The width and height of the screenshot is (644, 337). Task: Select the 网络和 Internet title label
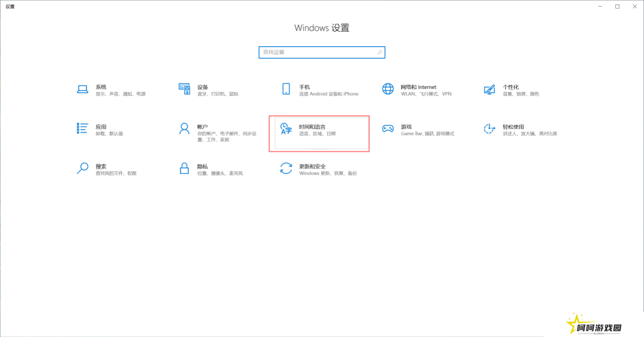pyautogui.click(x=419, y=87)
